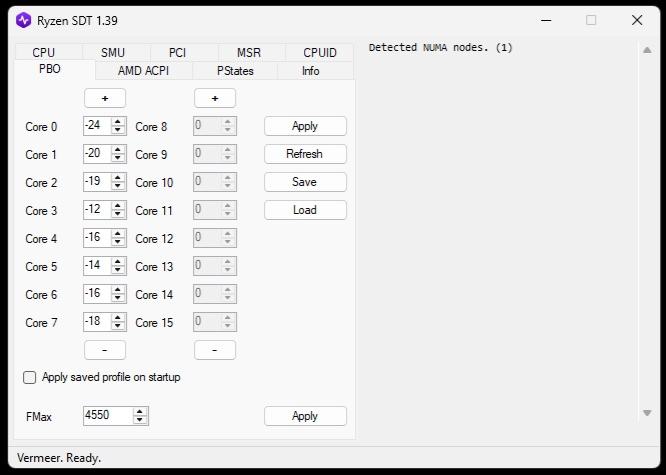This screenshot has width=666, height=475.
Task: Click the Ryzen SDT app icon in title bar
Action: pyautogui.click(x=23, y=20)
